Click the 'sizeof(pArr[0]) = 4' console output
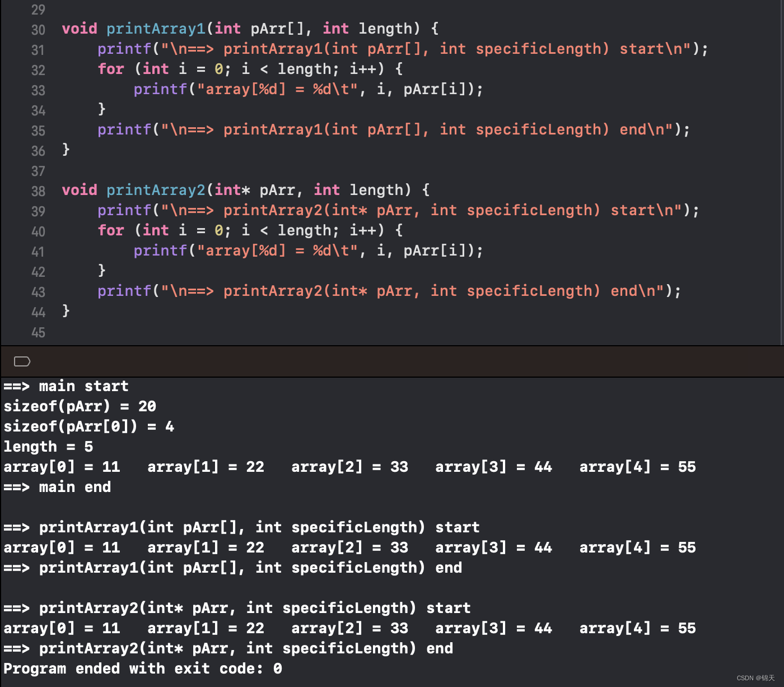Screen dimensions: 784x687 tap(88, 426)
